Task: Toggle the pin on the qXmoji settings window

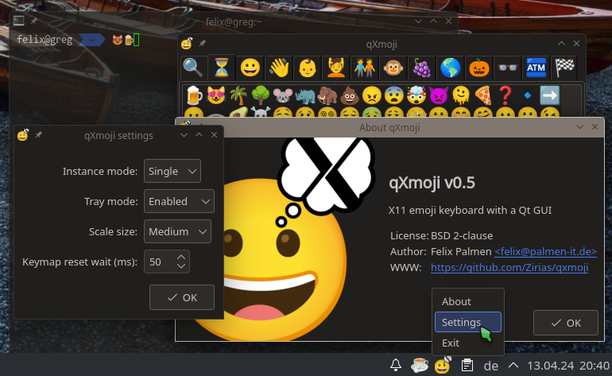Action: click(38, 135)
